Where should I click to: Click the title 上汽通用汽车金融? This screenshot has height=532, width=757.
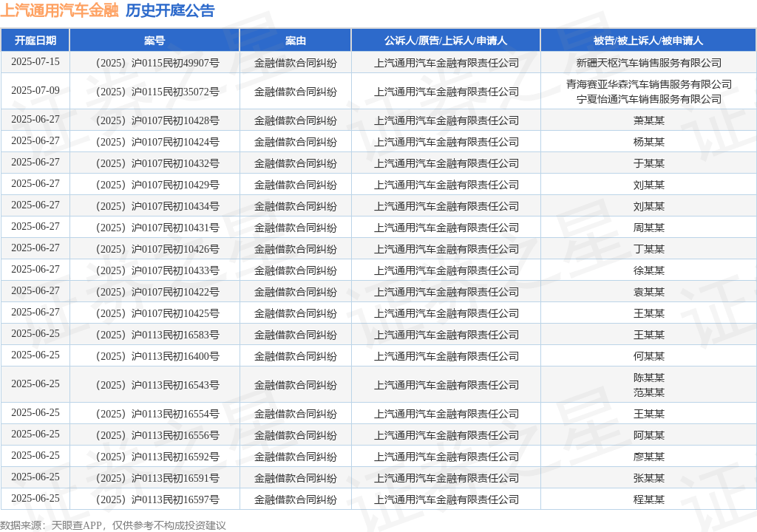(59, 10)
